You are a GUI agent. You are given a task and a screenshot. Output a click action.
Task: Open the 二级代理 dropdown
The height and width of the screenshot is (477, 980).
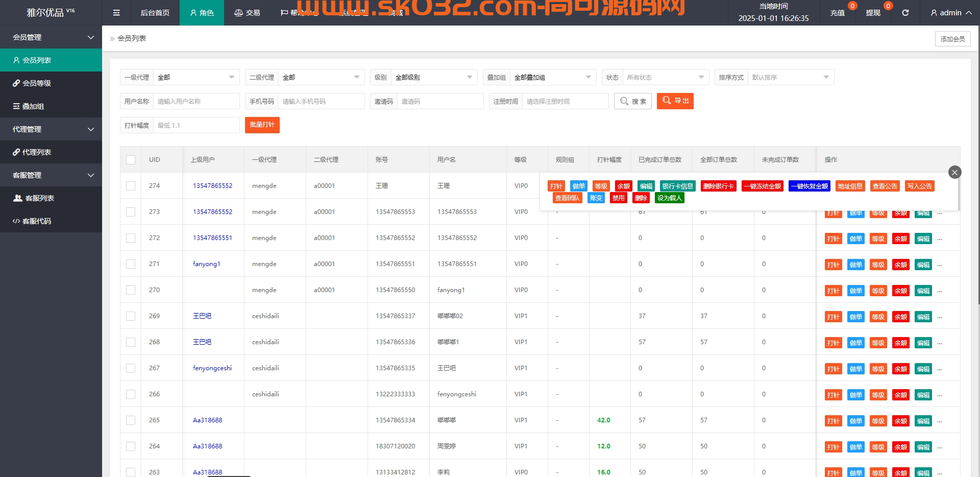322,77
